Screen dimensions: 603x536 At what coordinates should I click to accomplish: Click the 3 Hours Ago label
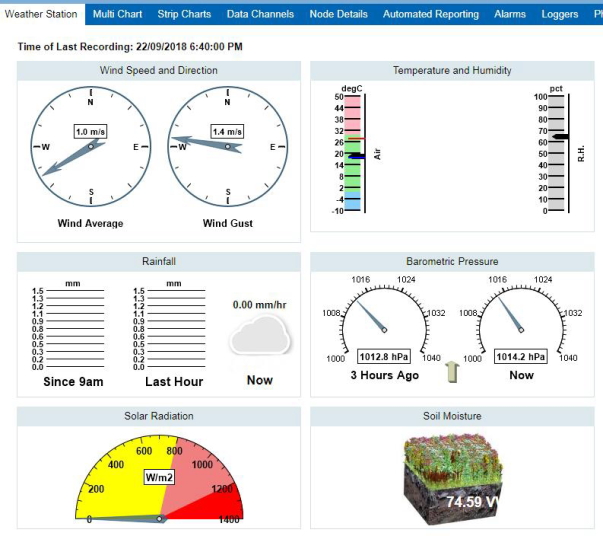point(385,375)
